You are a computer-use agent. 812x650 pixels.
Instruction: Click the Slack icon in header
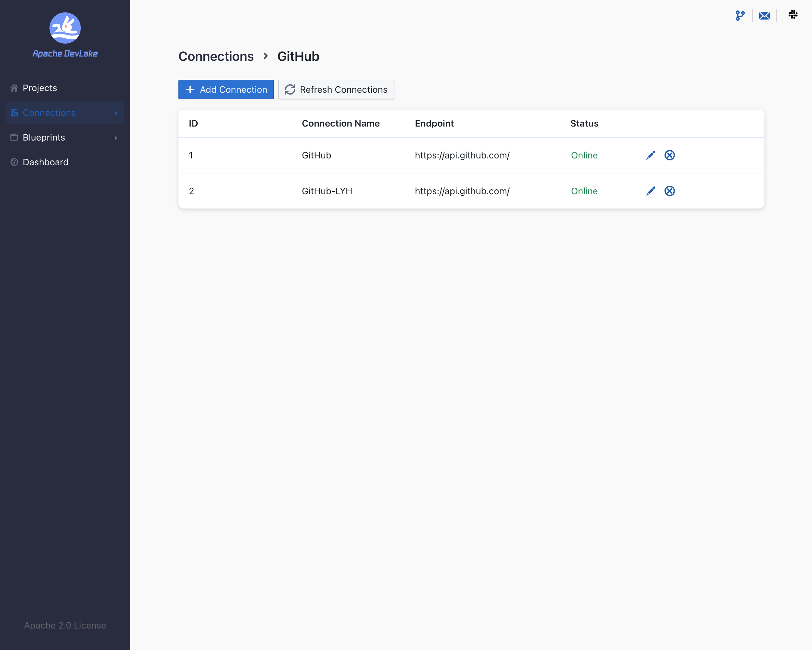coord(793,15)
